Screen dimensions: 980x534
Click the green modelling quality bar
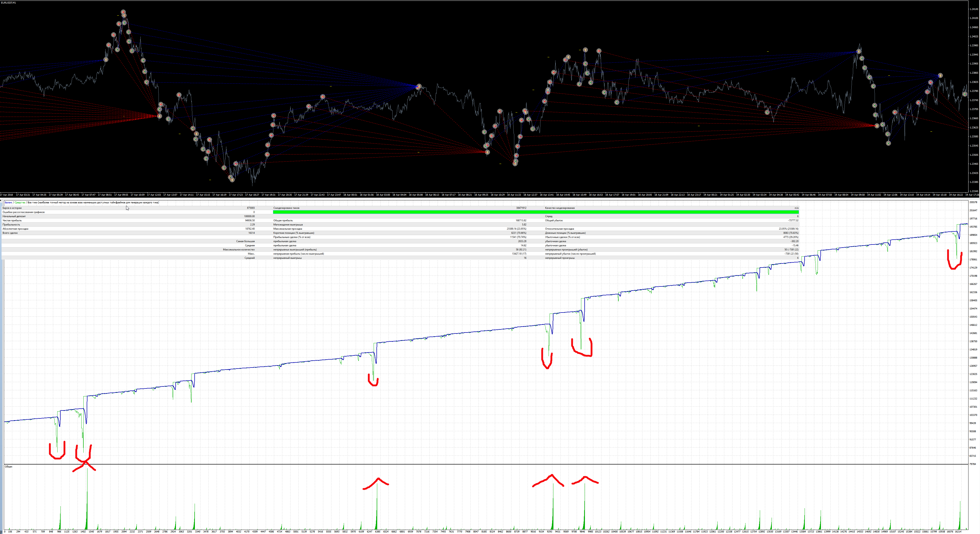[536, 212]
